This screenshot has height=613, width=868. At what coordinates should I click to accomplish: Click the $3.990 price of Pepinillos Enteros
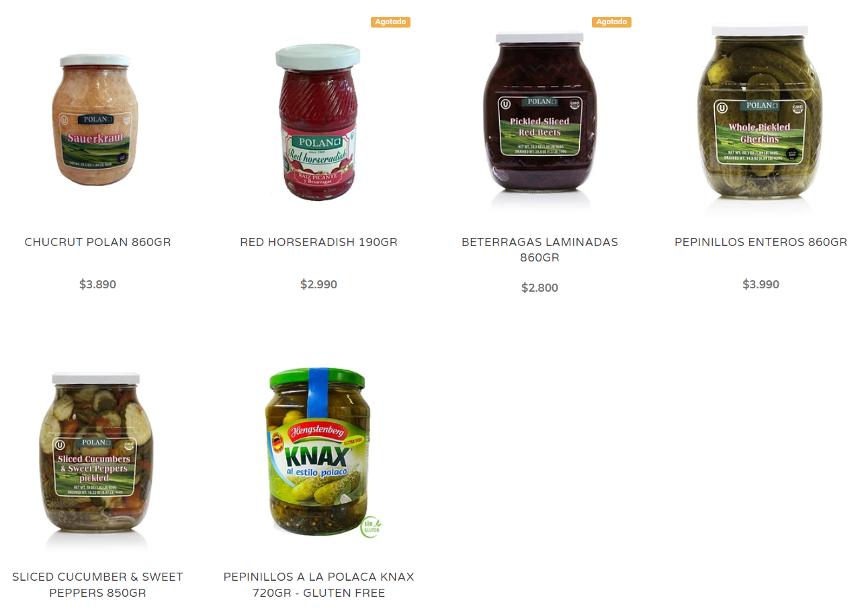click(x=761, y=284)
